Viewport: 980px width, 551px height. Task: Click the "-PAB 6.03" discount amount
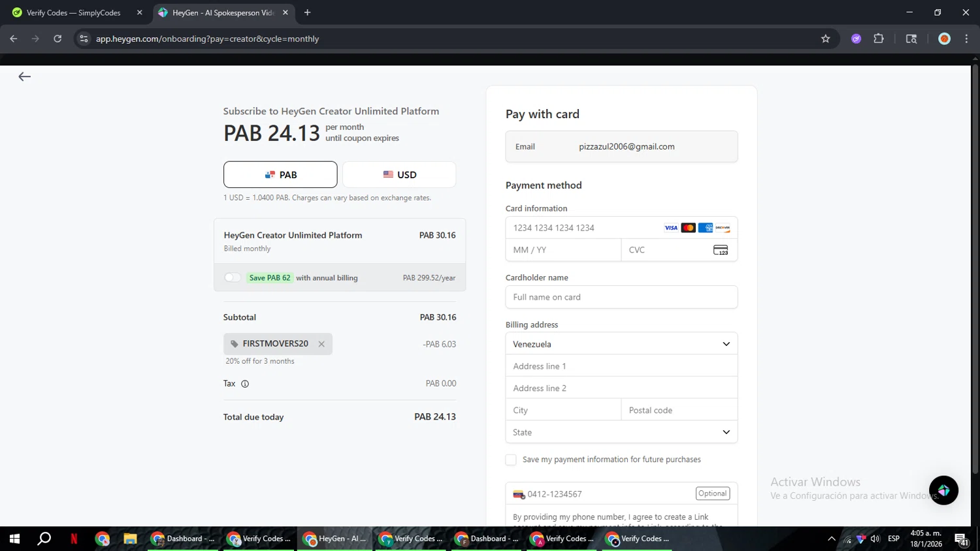coord(440,344)
